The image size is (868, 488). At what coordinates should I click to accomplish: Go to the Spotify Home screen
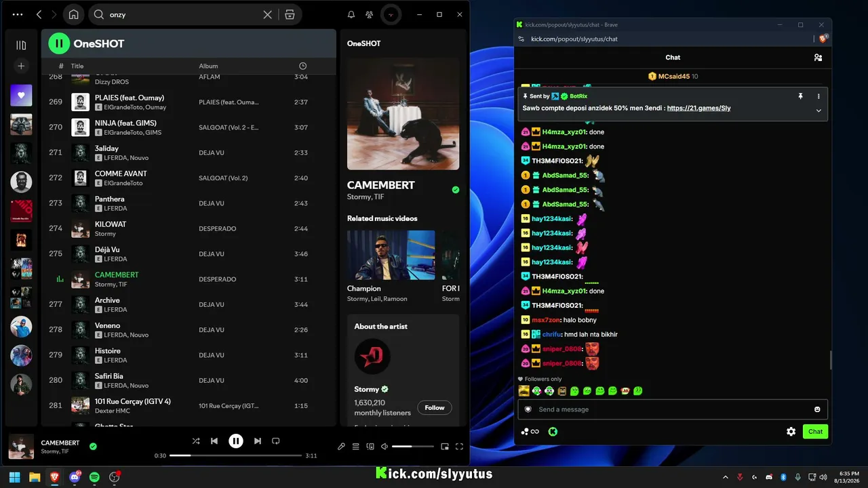tap(74, 14)
